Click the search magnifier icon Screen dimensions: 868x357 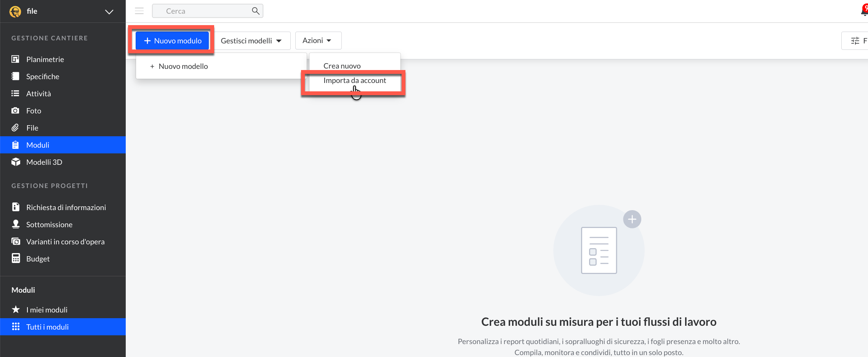tap(256, 11)
